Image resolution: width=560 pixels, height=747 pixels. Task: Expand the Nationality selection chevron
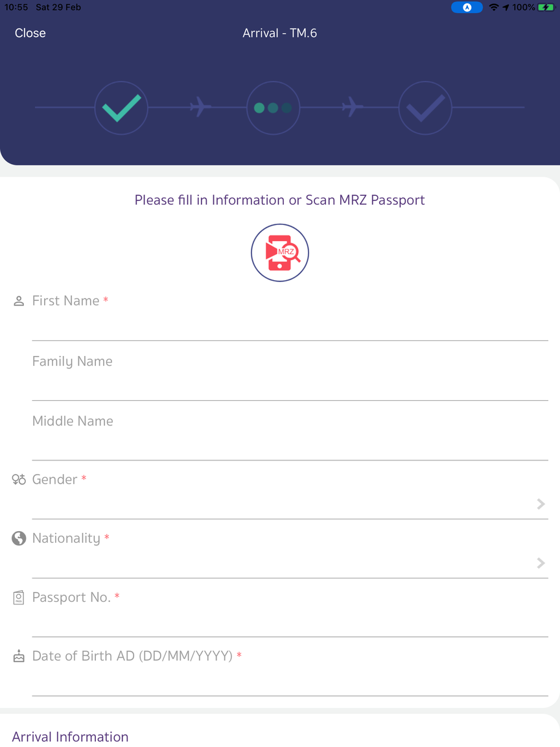tap(541, 563)
